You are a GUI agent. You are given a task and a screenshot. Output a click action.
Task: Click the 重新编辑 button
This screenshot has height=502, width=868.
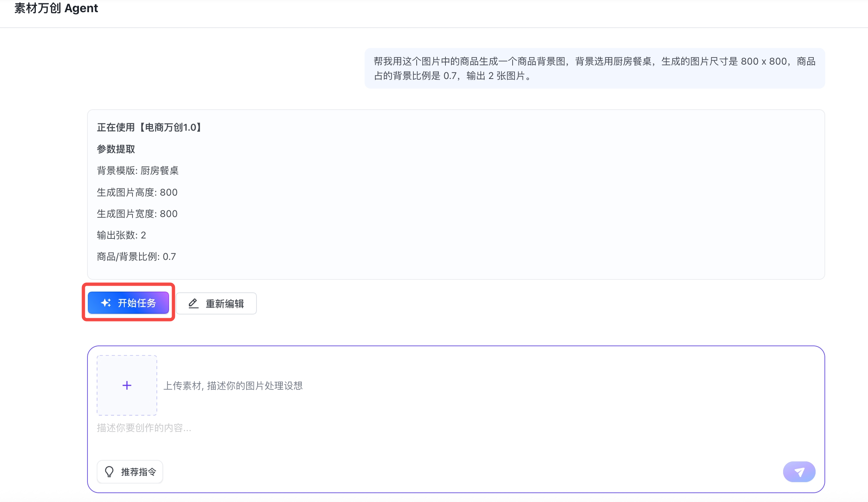pos(216,303)
